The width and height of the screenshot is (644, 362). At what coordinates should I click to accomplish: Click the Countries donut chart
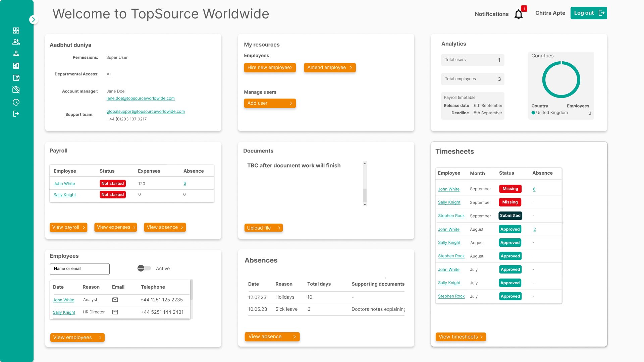(561, 80)
